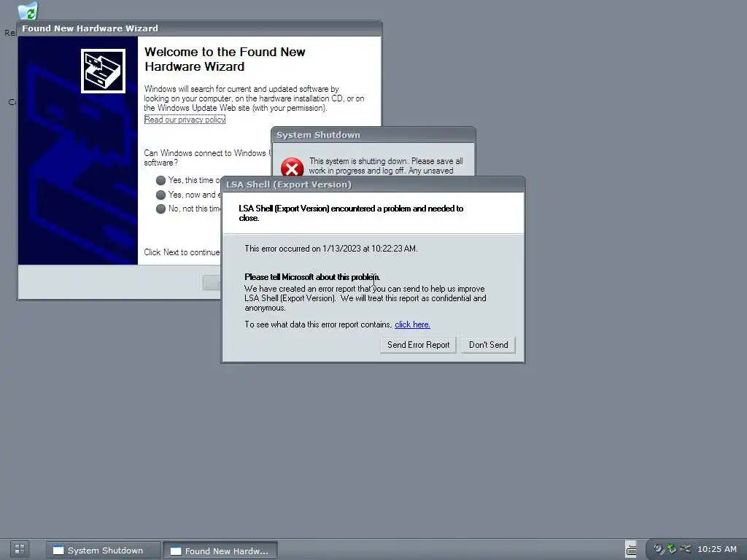Switch to System Shutdown taskbar item
The image size is (747, 560).
pos(103,550)
